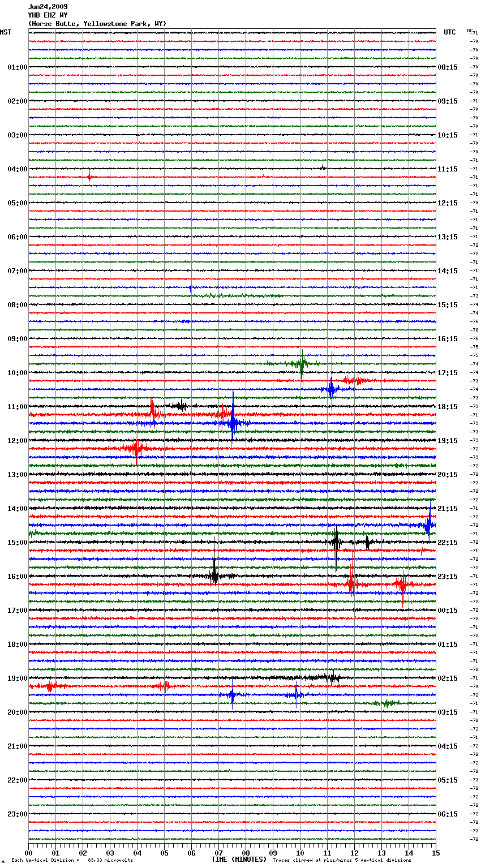Click the 01:00 MST time label
Screen dimensions: 481x868
pos(18,67)
